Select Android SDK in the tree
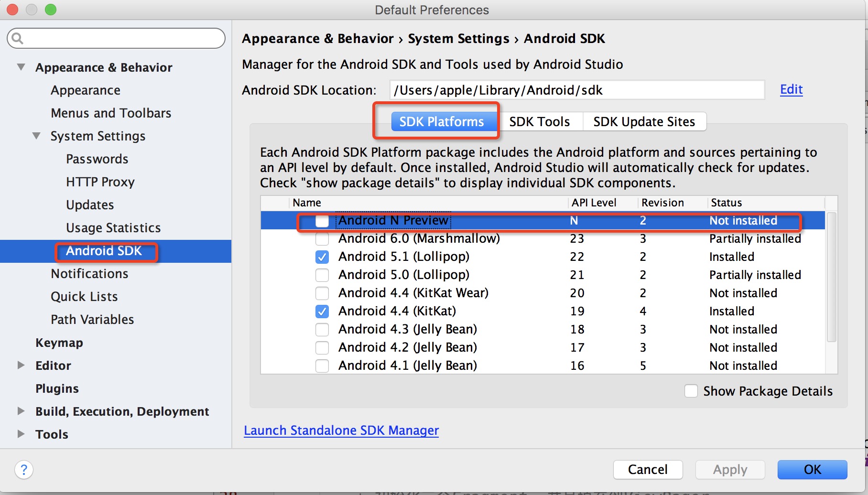This screenshot has width=868, height=495. 104,251
